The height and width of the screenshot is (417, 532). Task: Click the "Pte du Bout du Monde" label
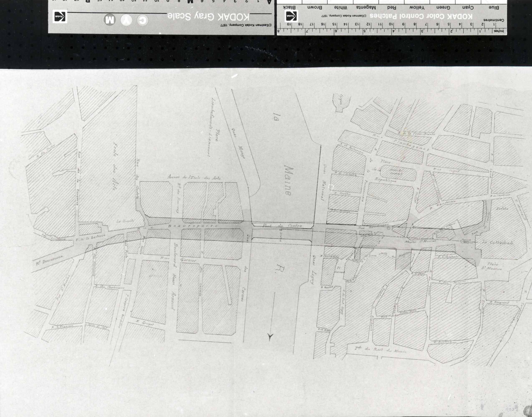pyautogui.click(x=381, y=350)
